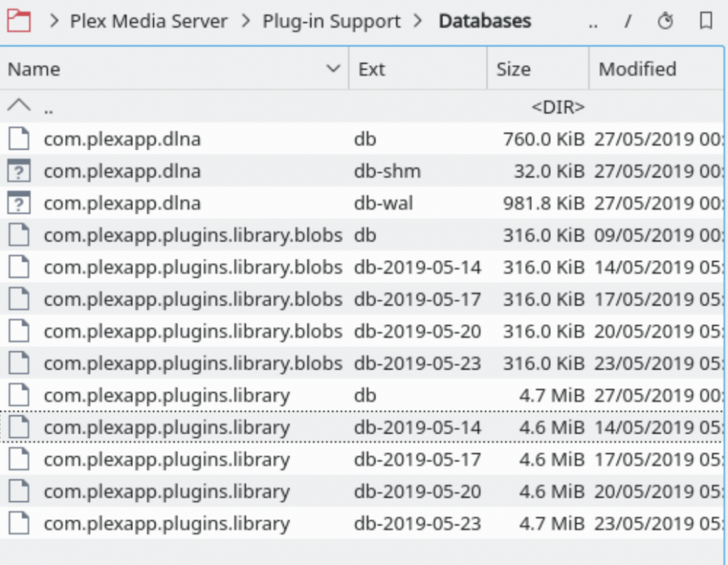Select com.plexapp.dlna db-wal file name
728x565 pixels.
tap(122, 203)
